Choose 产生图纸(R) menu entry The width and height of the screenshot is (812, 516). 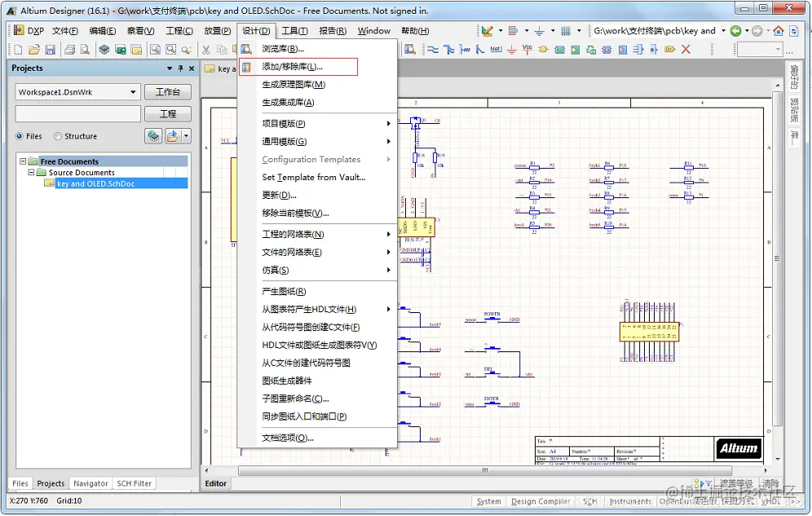click(x=317, y=291)
